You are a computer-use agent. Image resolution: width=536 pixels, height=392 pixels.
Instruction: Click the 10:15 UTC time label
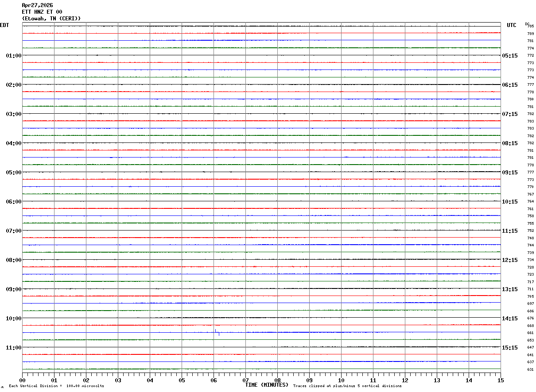(509, 202)
